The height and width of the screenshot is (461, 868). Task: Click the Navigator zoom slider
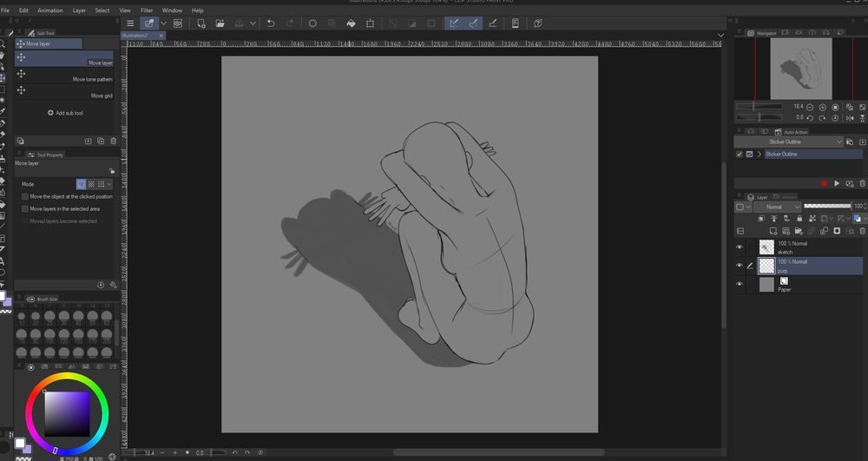click(x=759, y=106)
